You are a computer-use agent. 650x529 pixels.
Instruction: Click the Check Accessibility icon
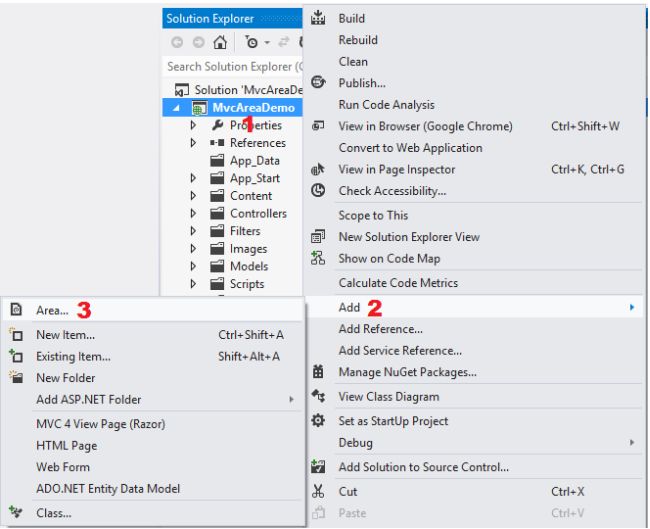(x=318, y=191)
